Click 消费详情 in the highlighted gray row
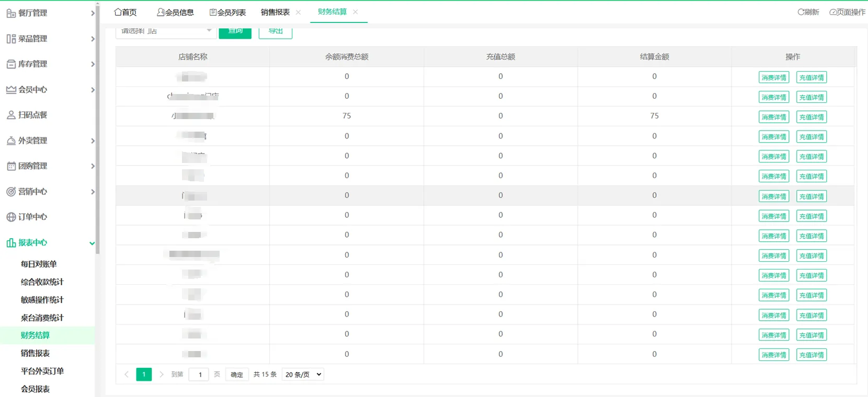The width and height of the screenshot is (868, 397). 774,196
